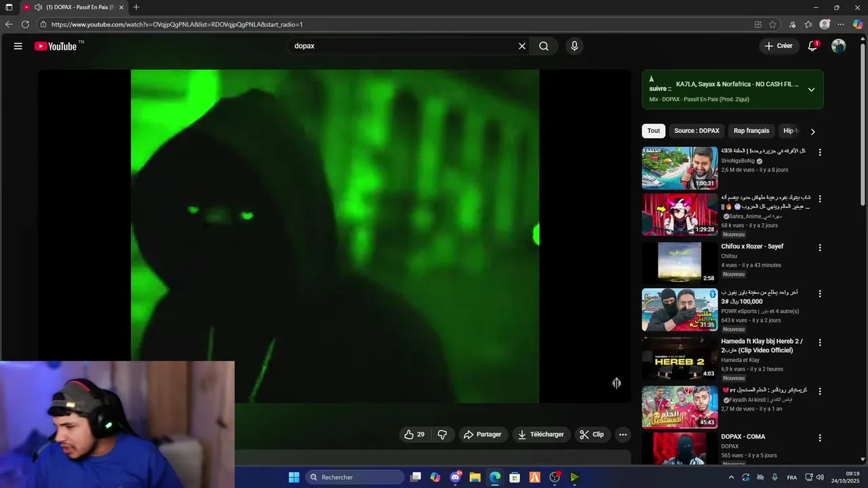Open the YouTube account avatar menu
868x488 pixels.
click(839, 46)
